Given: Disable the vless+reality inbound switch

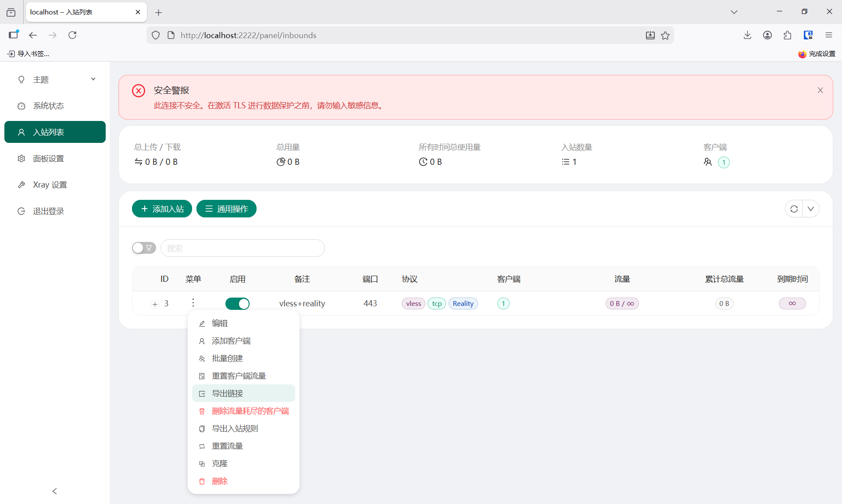Looking at the screenshot, I should click(237, 304).
